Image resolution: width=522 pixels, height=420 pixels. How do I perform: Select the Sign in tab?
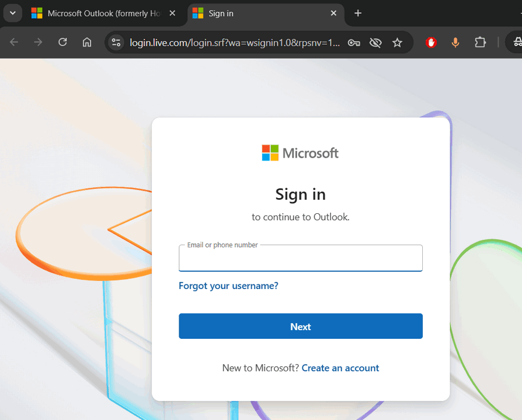point(255,13)
